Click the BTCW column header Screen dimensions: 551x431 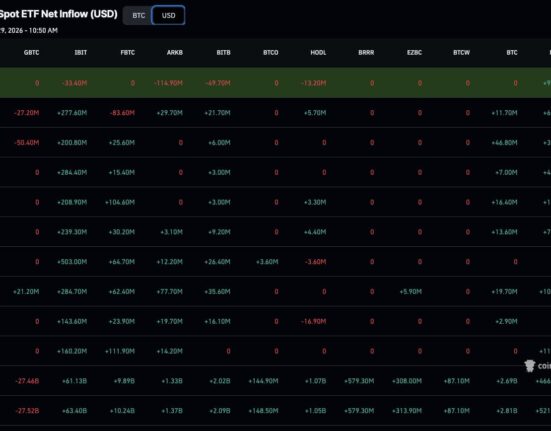click(x=461, y=52)
